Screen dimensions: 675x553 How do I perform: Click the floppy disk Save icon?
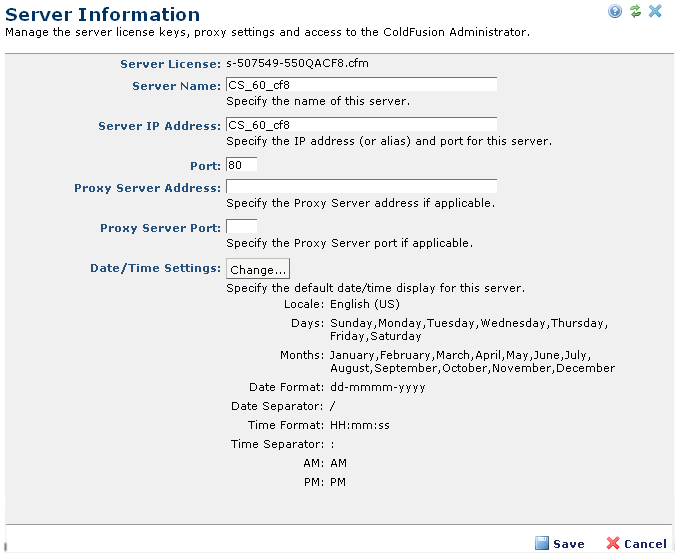pyautogui.click(x=542, y=544)
